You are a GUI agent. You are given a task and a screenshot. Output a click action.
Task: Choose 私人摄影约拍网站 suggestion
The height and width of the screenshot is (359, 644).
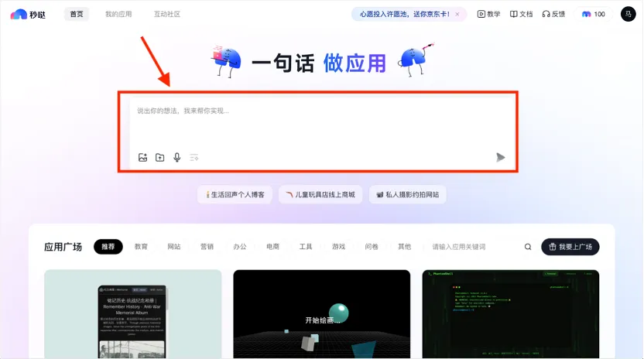407,195
